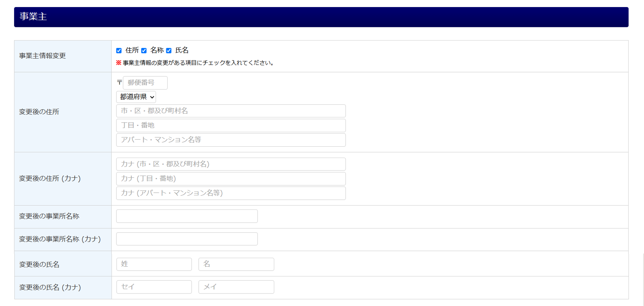Click the 変更後の事業所名称 (カナ) input box
The height and width of the screenshot is (306, 644).
click(x=187, y=239)
